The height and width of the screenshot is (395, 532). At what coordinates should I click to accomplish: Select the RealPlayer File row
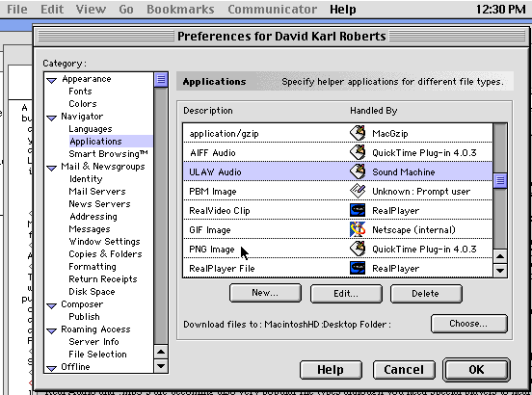(337, 268)
